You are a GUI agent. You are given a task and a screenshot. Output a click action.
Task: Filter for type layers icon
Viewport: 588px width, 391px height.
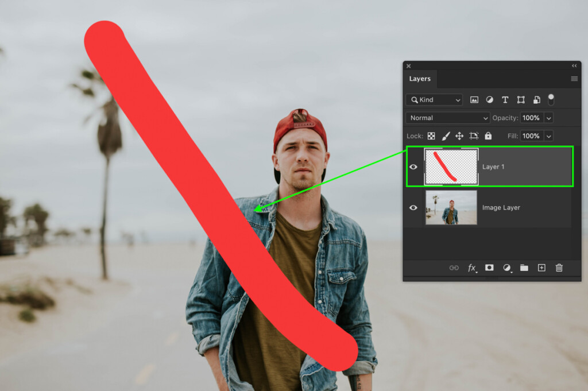[x=505, y=100]
